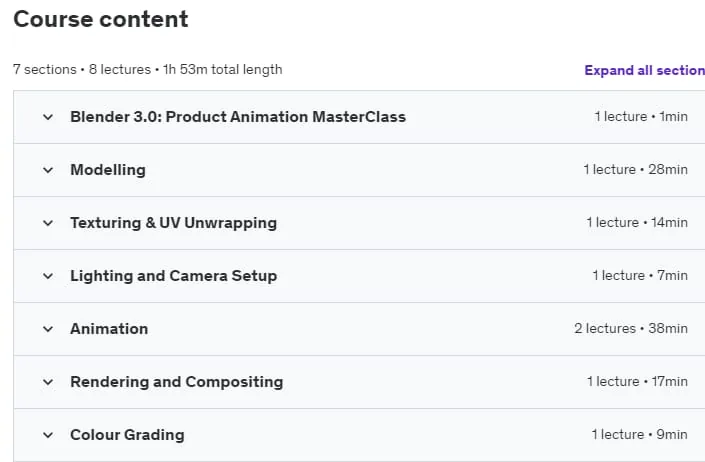Click the 2 lectures 38min label
Screen dimensions: 705x462
pos(631,329)
